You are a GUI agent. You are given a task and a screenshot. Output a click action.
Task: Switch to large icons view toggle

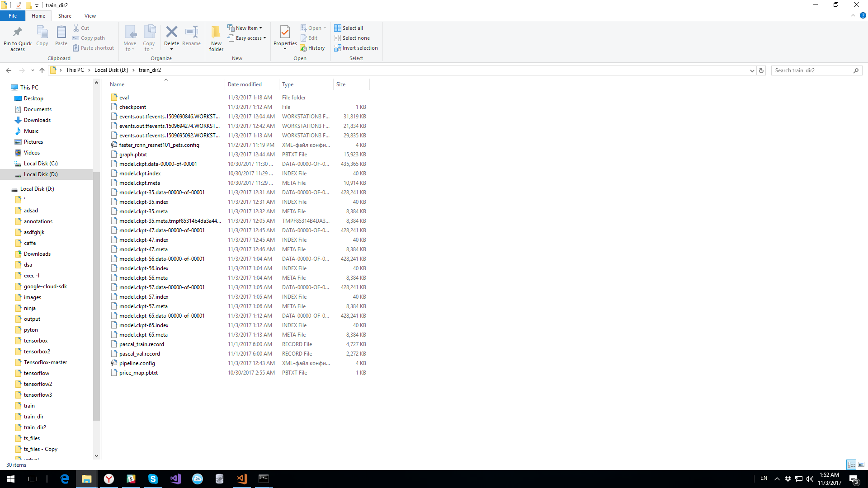pyautogui.click(x=861, y=465)
